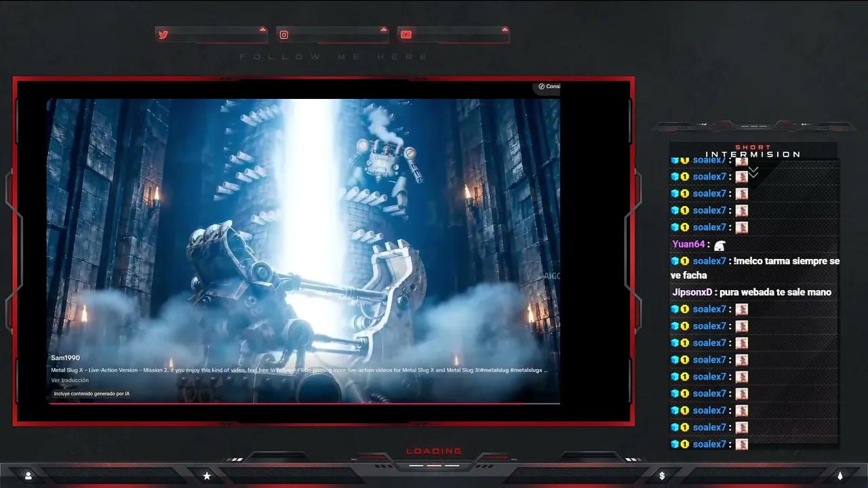Screen dimensions: 868x488
Task: Click the 'Incluye contenido generado por IA' label
Action: pos(92,394)
